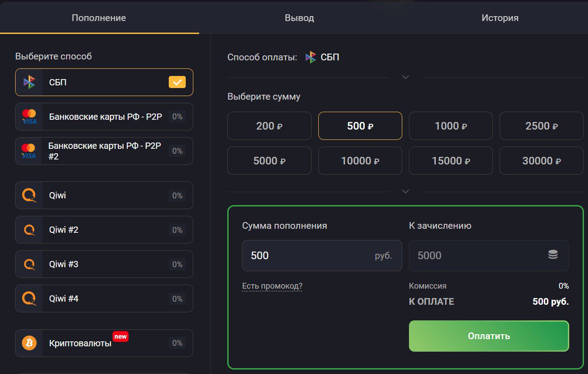Image resolution: width=588 pixels, height=374 pixels.
Task: Click the Bitcoin icon for Криптовалюты
Action: [x=29, y=343]
